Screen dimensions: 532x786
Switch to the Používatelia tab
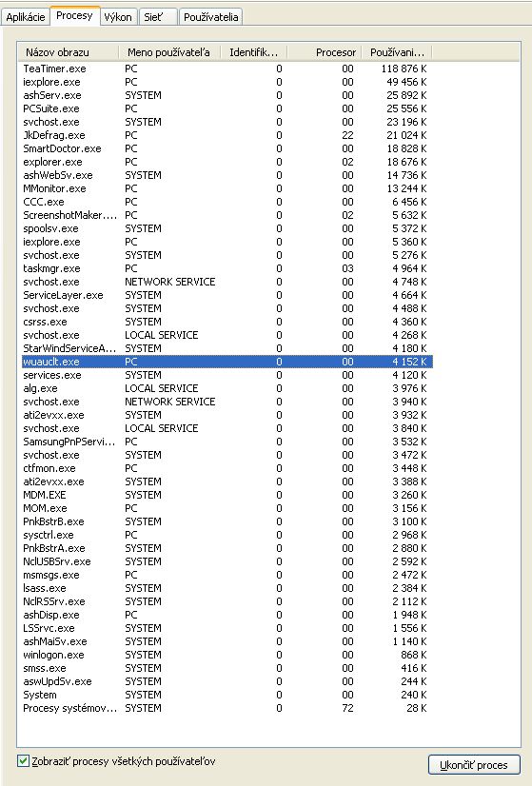(210, 17)
